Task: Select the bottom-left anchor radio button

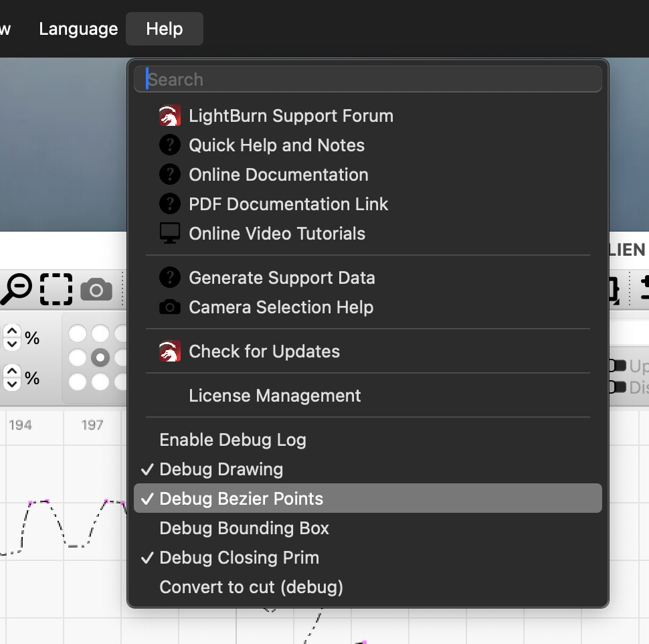Action: pos(78,382)
